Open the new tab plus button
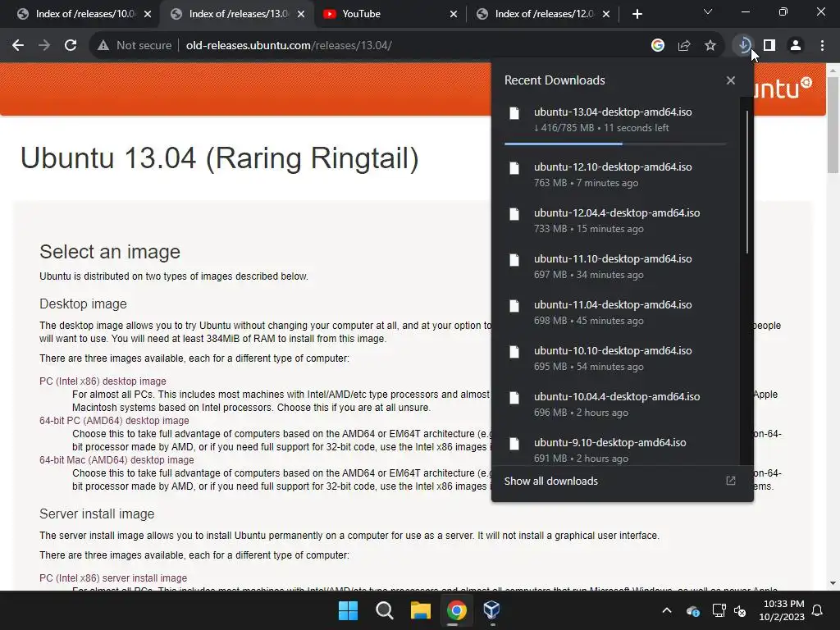The width and height of the screenshot is (840, 630). (x=637, y=14)
